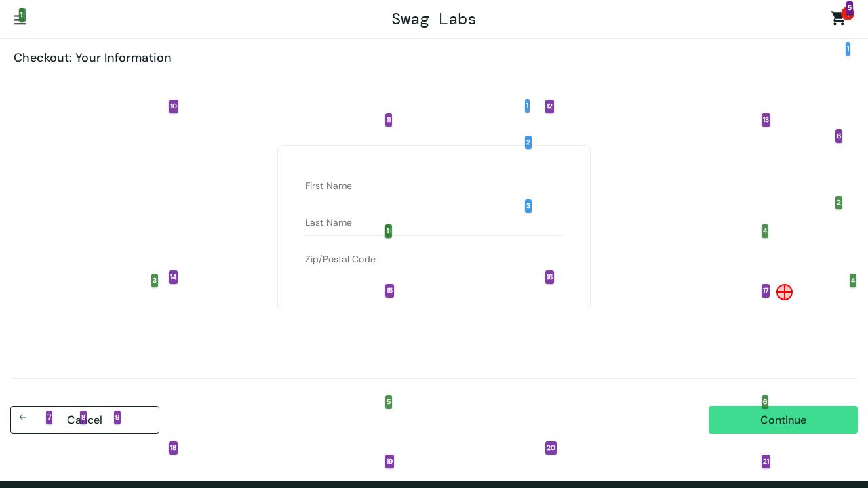Select the purple marker numbered 13
Viewport: 868px width, 488px height.
click(x=766, y=120)
